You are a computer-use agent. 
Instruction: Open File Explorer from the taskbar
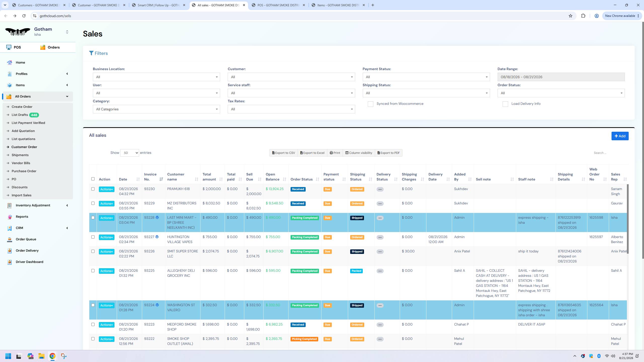[42, 356]
